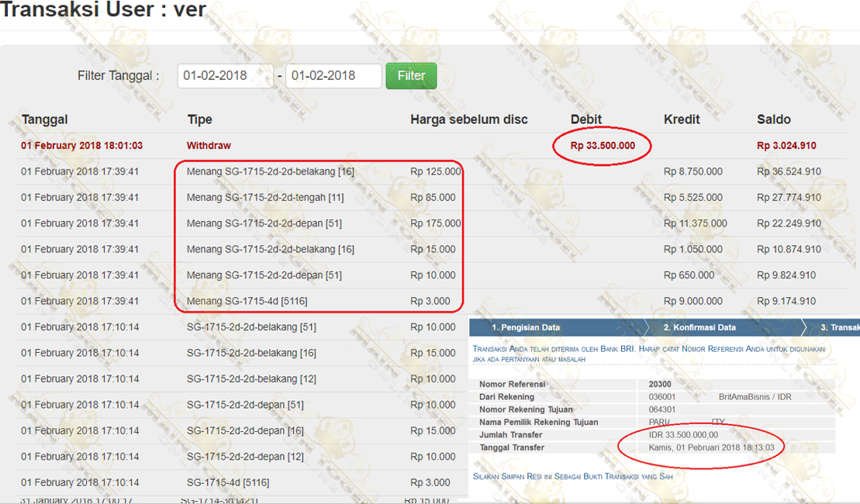This screenshot has height=504, width=860.
Task: Click the Tanggal column header
Action: [45, 119]
